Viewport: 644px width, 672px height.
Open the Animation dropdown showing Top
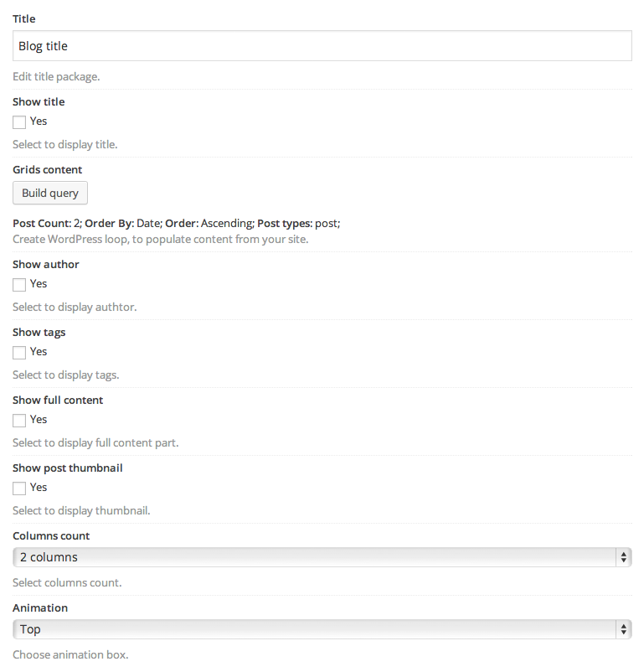pyautogui.click(x=322, y=629)
